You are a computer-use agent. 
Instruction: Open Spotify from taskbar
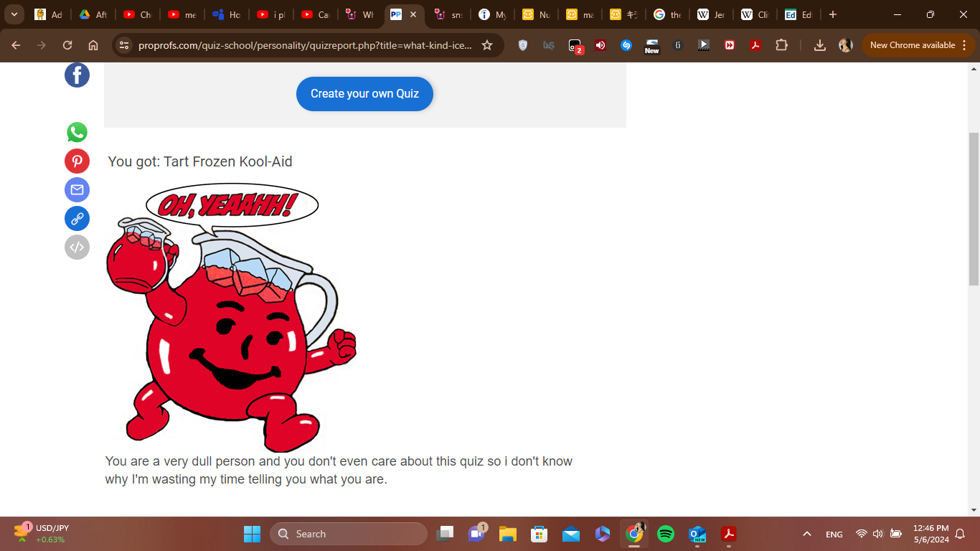tap(666, 534)
